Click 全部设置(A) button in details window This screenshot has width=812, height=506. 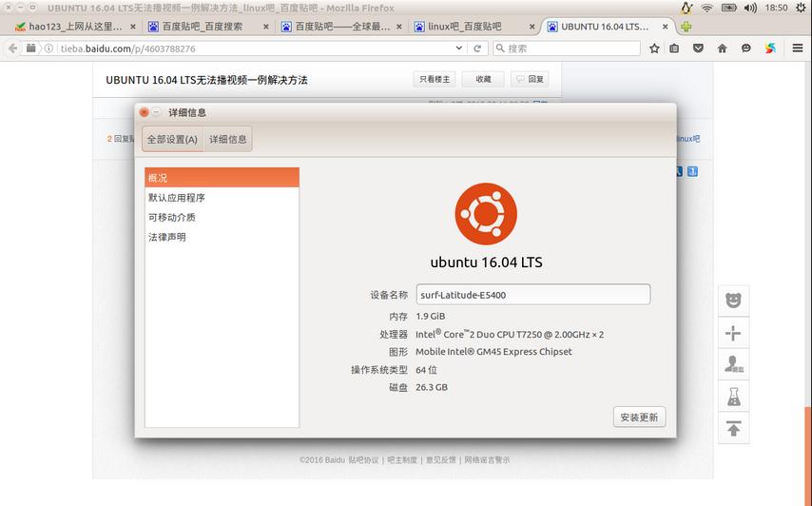pos(172,139)
